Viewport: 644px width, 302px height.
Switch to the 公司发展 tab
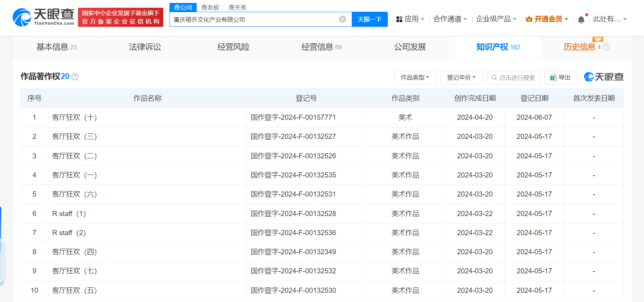410,47
